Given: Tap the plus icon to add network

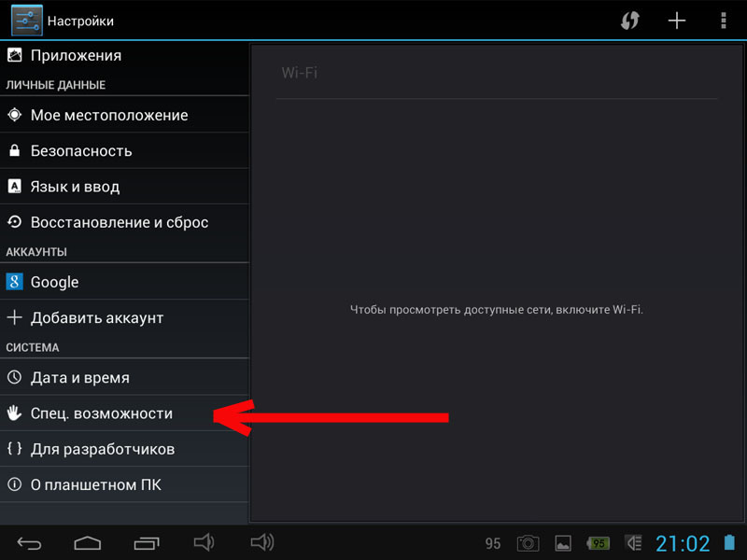Looking at the screenshot, I should (677, 21).
